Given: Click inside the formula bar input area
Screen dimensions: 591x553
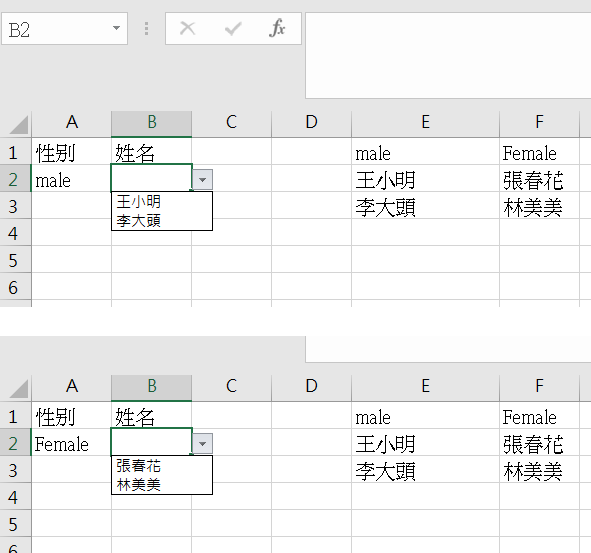Looking at the screenshot, I should tap(448, 55).
